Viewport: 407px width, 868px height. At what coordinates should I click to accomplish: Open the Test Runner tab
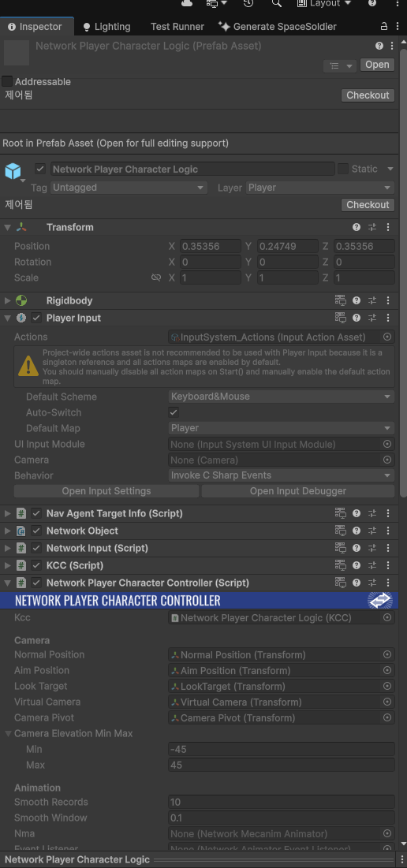pyautogui.click(x=177, y=27)
